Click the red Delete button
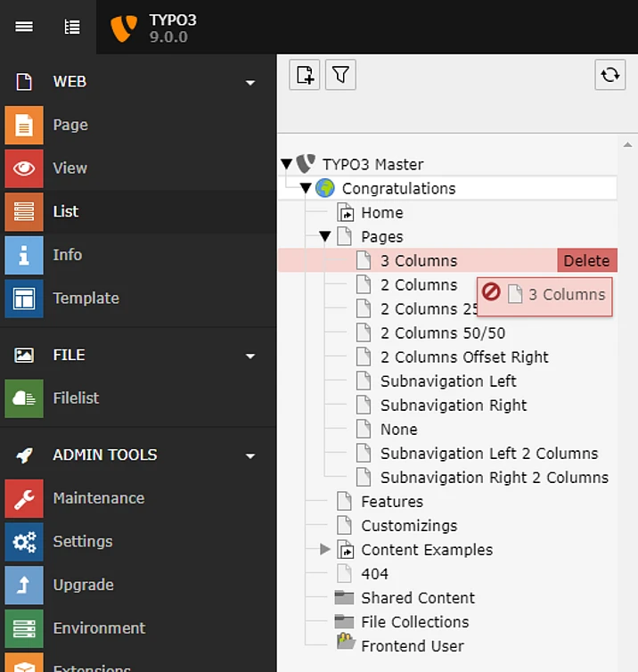This screenshot has width=638, height=672. 587,260
